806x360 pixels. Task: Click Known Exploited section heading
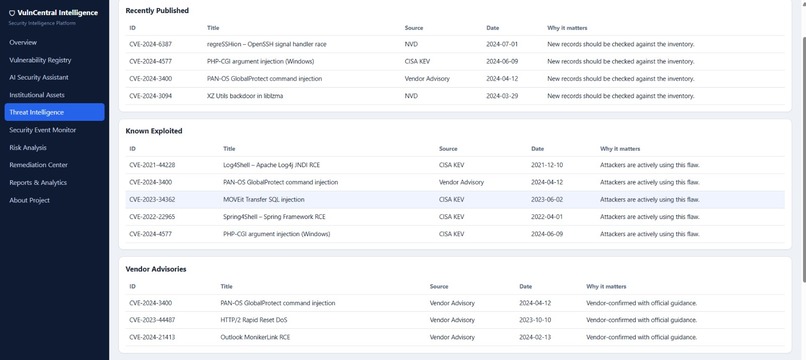click(154, 131)
